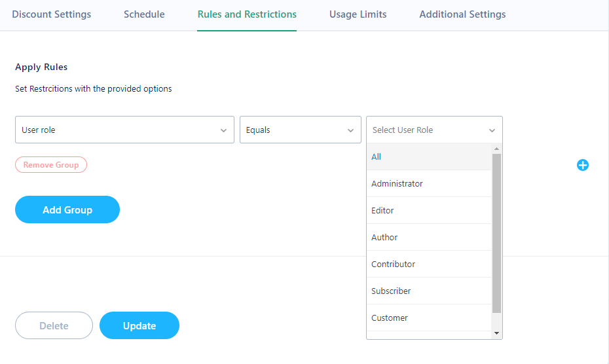Select Administrator role option
The width and height of the screenshot is (609, 364).
[429, 183]
